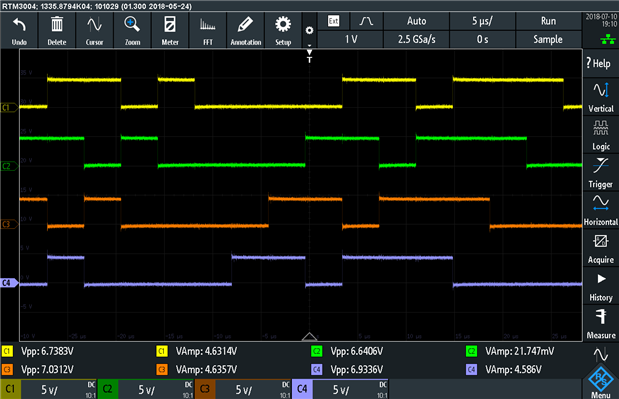Open the Measure menu
The width and height of the screenshot is (619, 399).
[x=600, y=324]
